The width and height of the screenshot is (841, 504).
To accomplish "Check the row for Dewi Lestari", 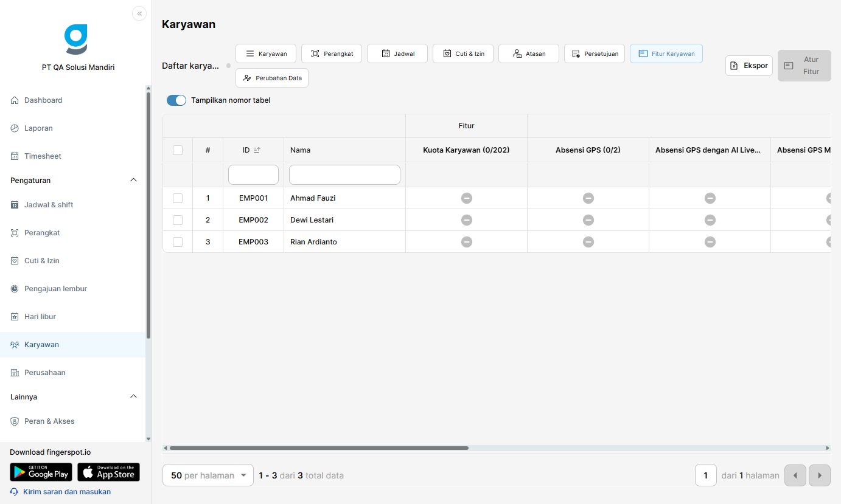I will point(178,220).
